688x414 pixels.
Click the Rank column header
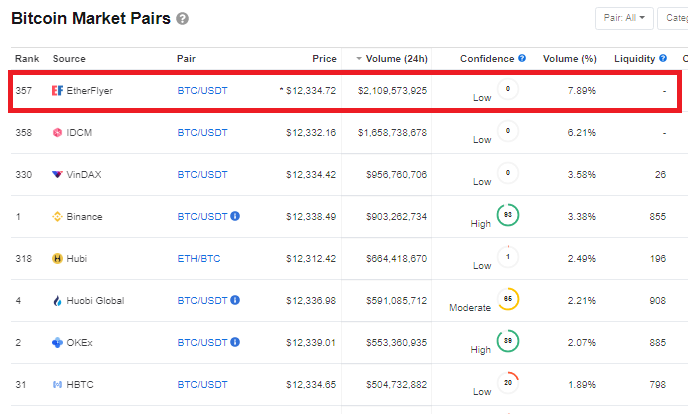[x=27, y=59]
